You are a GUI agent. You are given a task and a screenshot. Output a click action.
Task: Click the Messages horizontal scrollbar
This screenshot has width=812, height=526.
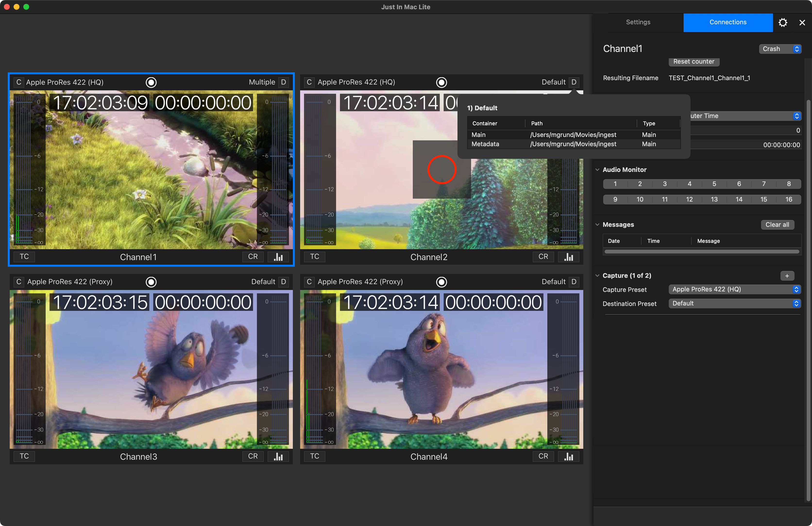click(702, 252)
